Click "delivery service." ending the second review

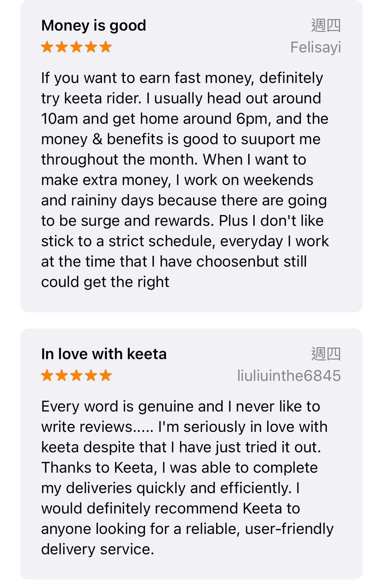point(97,549)
